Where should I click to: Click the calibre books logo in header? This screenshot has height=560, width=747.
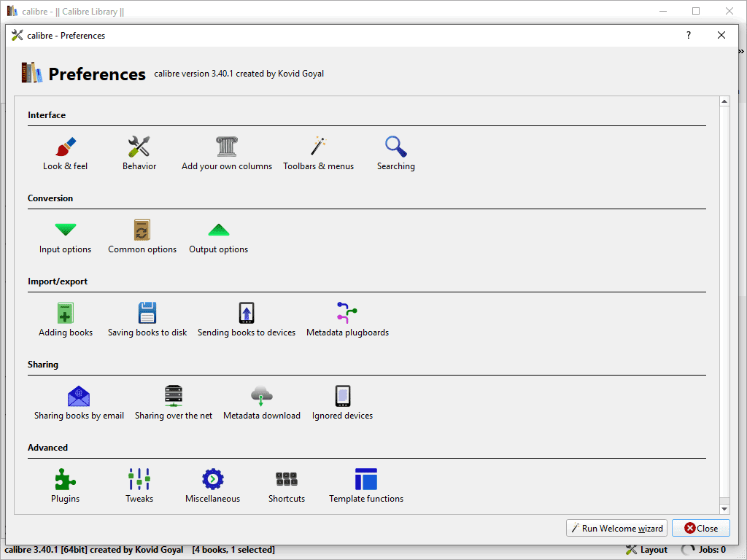pos(32,73)
